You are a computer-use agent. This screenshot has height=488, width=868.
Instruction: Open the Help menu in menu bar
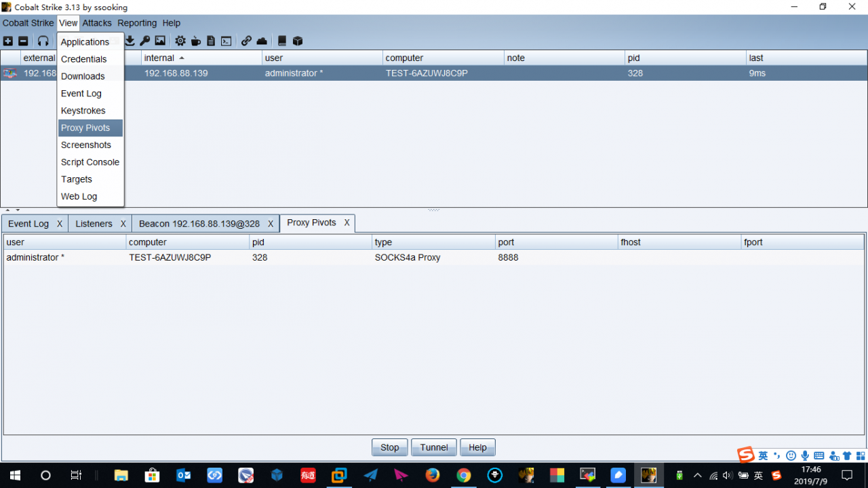[172, 23]
